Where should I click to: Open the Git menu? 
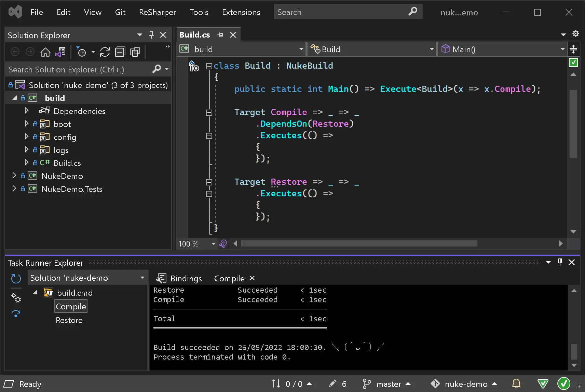pyautogui.click(x=120, y=12)
